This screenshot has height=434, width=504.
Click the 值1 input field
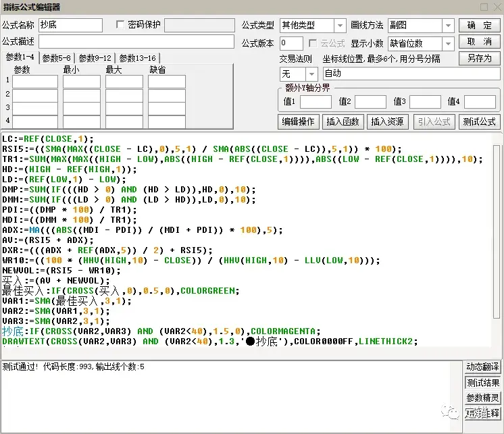point(316,102)
